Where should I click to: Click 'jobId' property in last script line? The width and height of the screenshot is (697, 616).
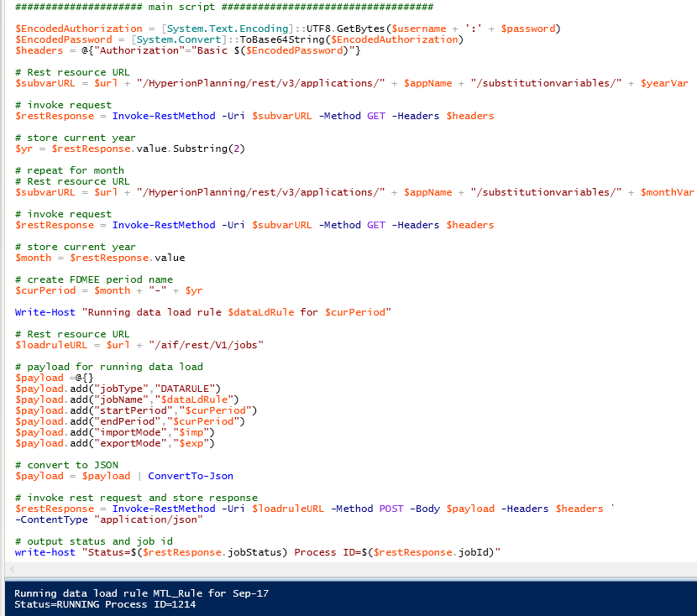point(473,553)
